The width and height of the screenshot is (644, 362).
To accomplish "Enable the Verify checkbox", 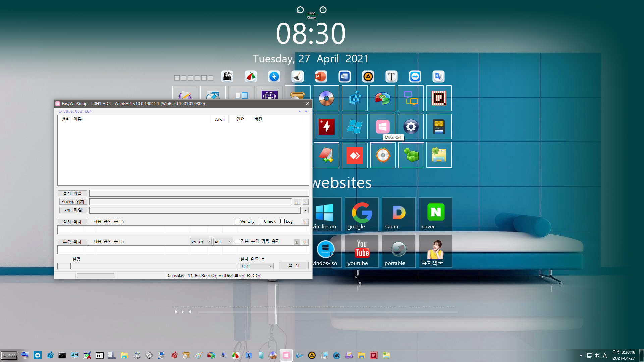I will coord(237,221).
